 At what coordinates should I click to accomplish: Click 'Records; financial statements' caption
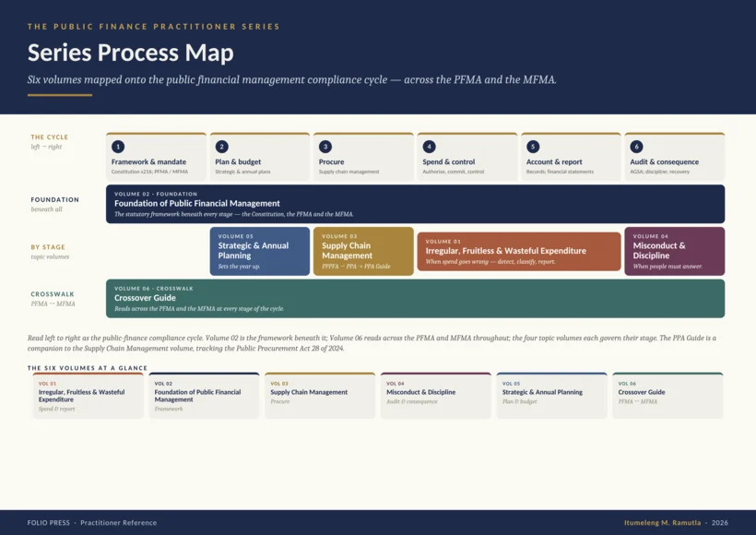point(560,172)
